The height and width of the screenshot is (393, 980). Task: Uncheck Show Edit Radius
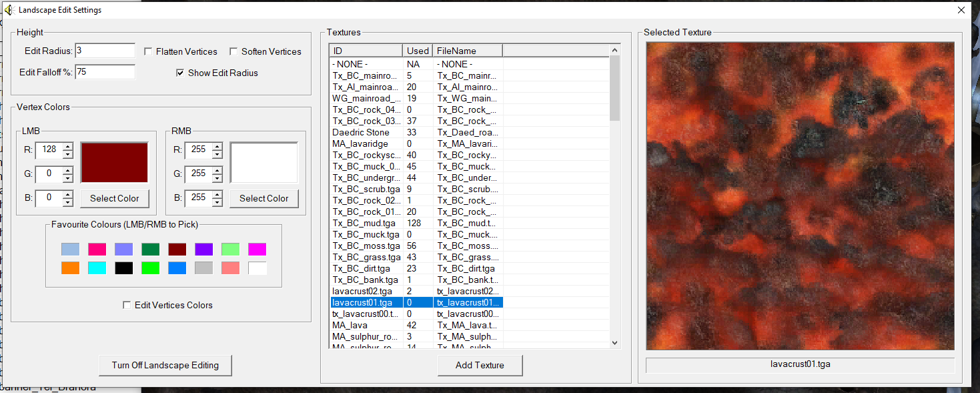click(180, 73)
